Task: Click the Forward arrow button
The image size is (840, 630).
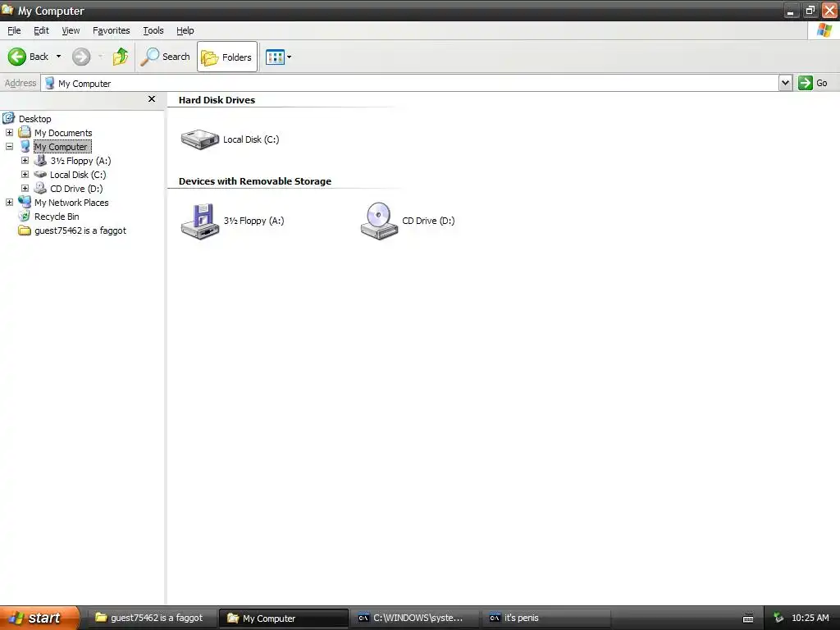Action: tap(81, 57)
